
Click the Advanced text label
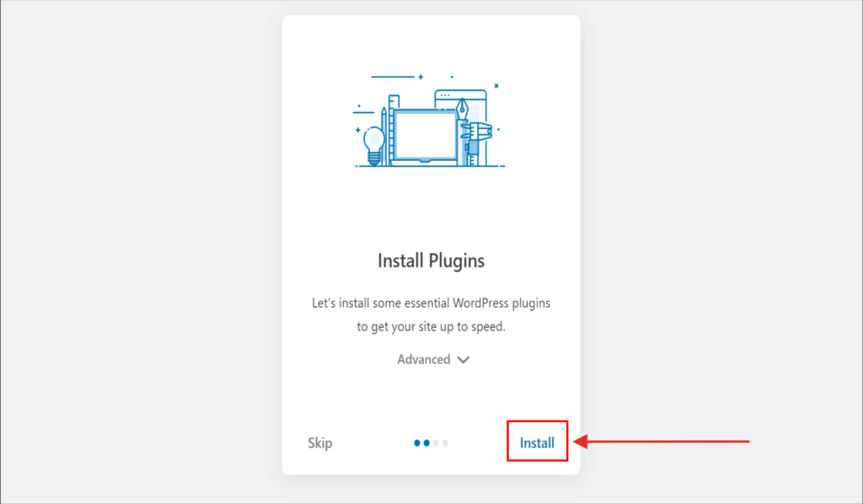[x=423, y=360]
